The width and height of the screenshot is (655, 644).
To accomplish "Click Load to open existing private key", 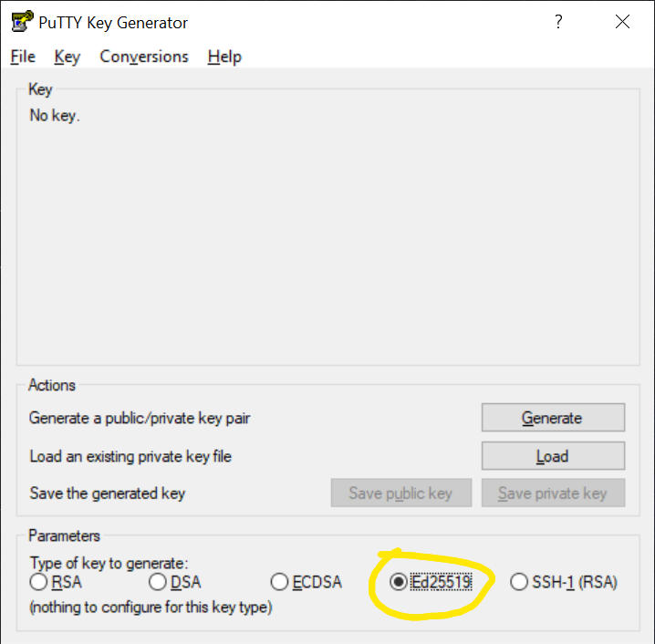I will pyautogui.click(x=553, y=456).
